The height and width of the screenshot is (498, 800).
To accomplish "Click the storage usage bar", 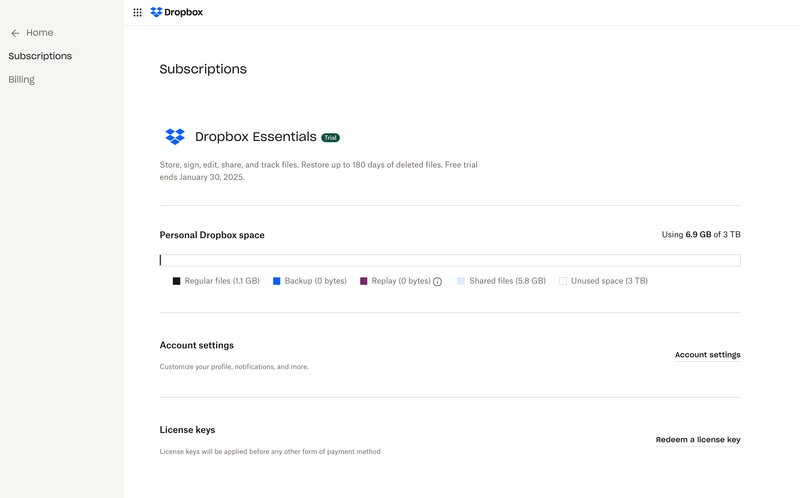I will click(x=450, y=260).
